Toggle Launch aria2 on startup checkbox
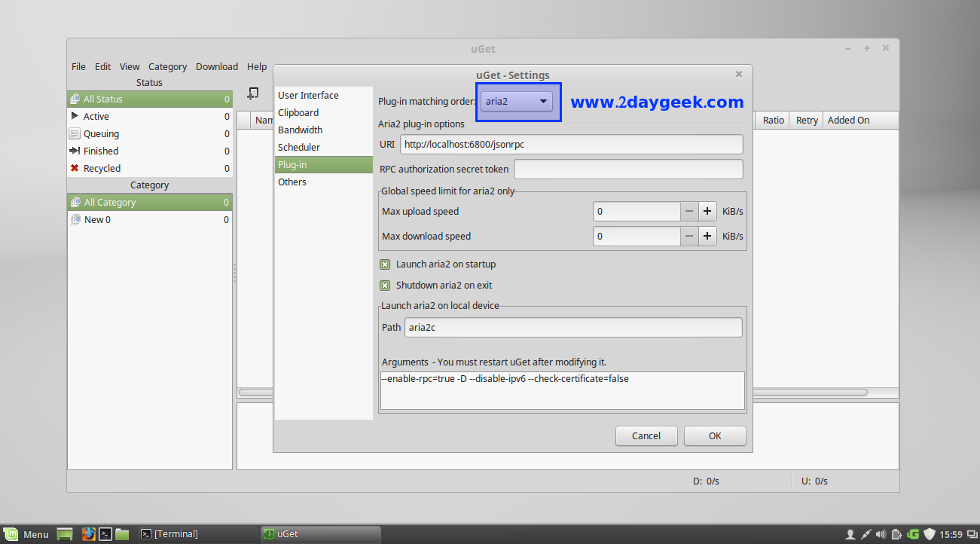The height and width of the screenshot is (544, 980). click(x=385, y=264)
